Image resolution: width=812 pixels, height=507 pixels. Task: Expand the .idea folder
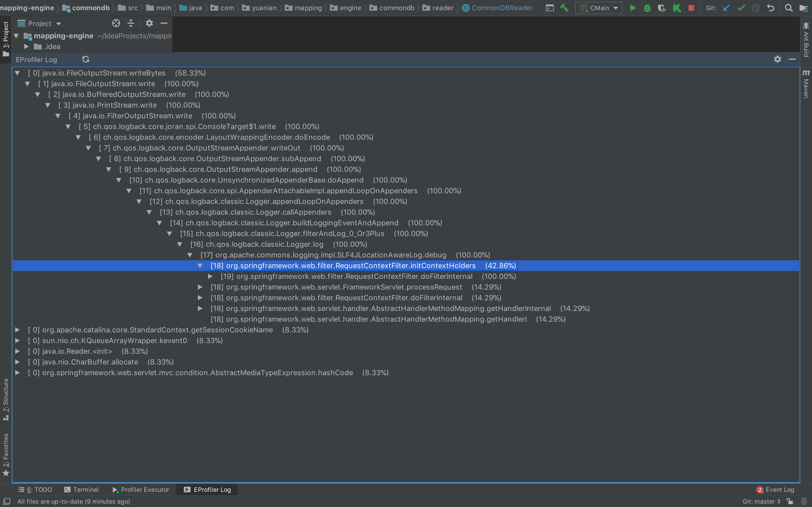click(x=26, y=46)
